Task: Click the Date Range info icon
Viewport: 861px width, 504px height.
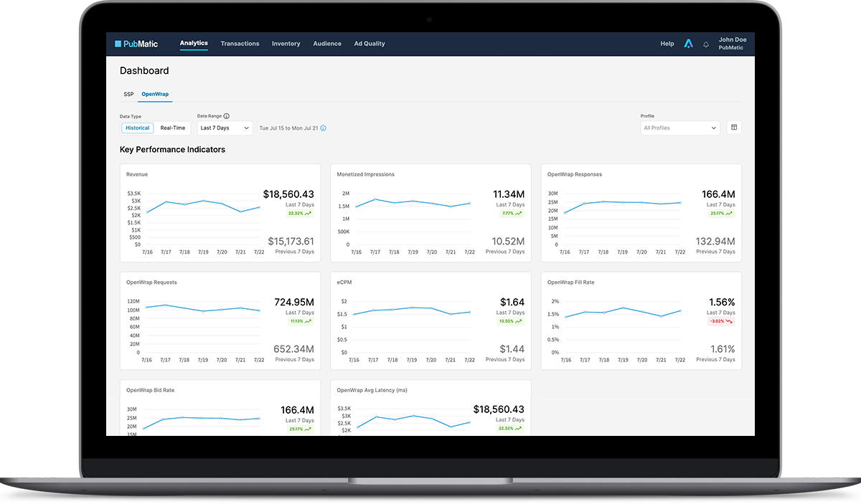Action: [x=227, y=115]
